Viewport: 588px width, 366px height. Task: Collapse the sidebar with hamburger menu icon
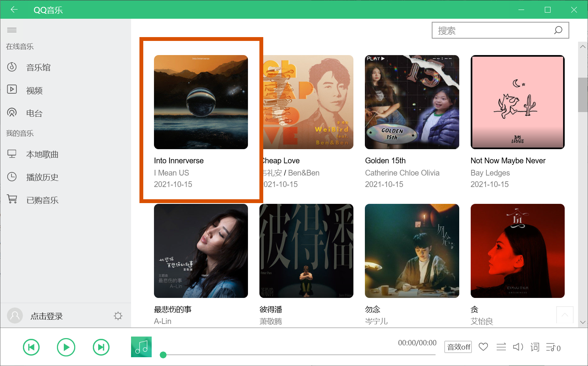pos(12,30)
